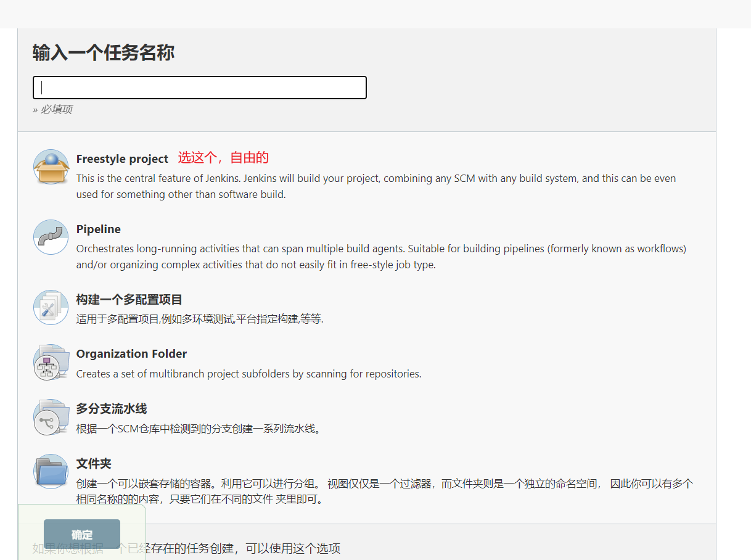This screenshot has width=751, height=560.
Task: Click the description 根据一个SCM仓库中检测到的分支
Action: 199,429
